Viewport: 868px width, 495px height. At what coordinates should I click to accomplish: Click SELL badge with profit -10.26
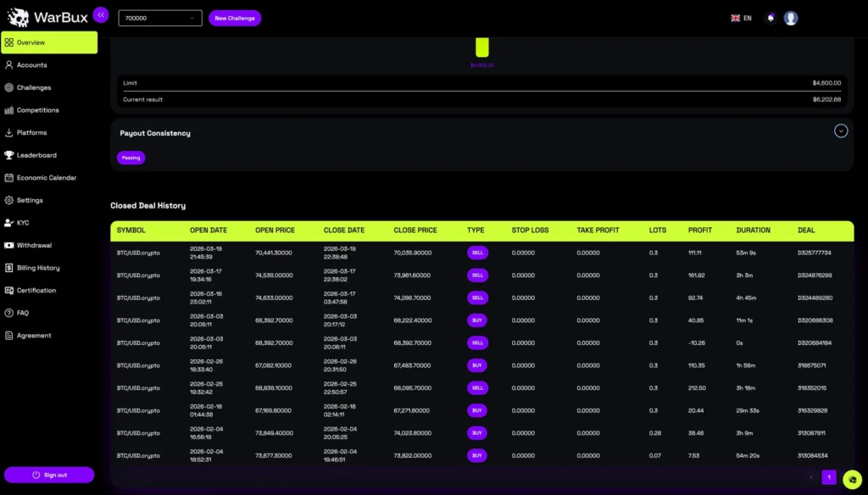click(477, 342)
